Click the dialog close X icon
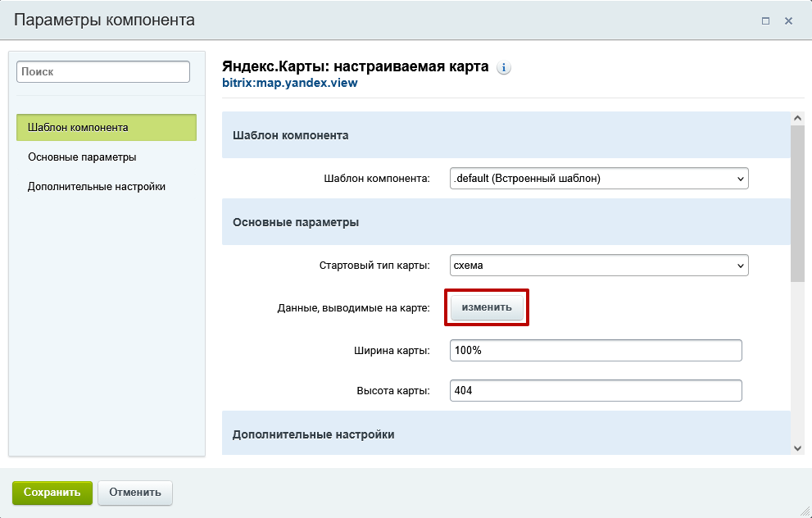Image resolution: width=812 pixels, height=518 pixels. [789, 20]
